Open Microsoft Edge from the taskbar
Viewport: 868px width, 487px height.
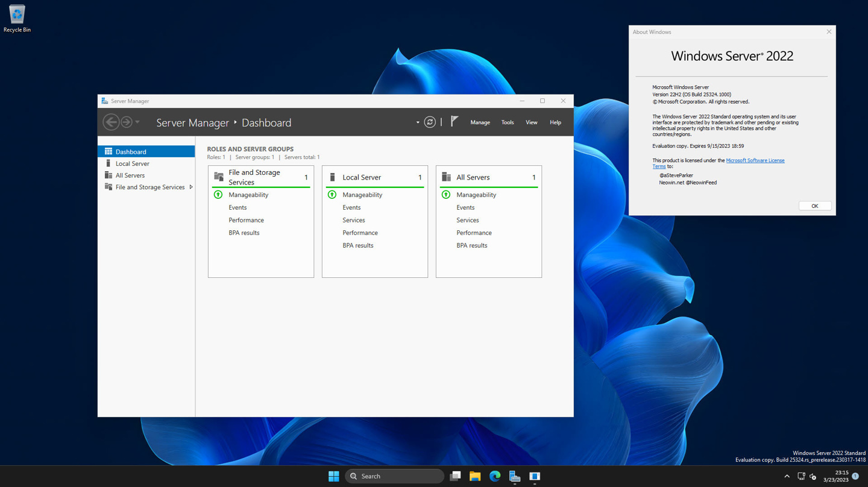click(x=495, y=476)
